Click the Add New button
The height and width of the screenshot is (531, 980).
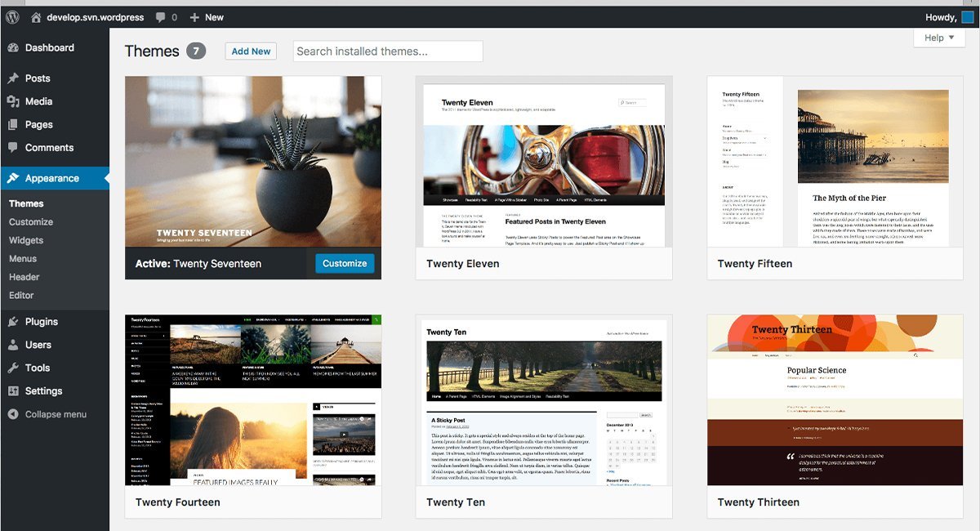[x=251, y=51]
